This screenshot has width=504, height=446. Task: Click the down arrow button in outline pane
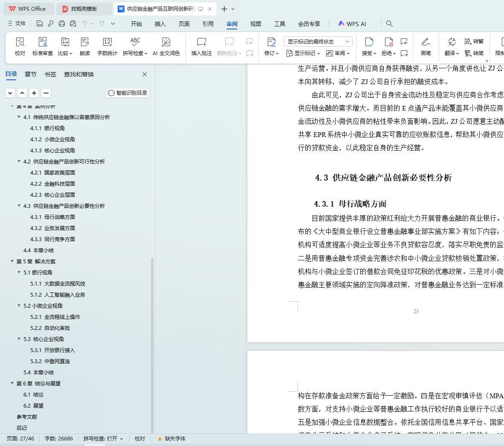pyautogui.click(x=10, y=93)
